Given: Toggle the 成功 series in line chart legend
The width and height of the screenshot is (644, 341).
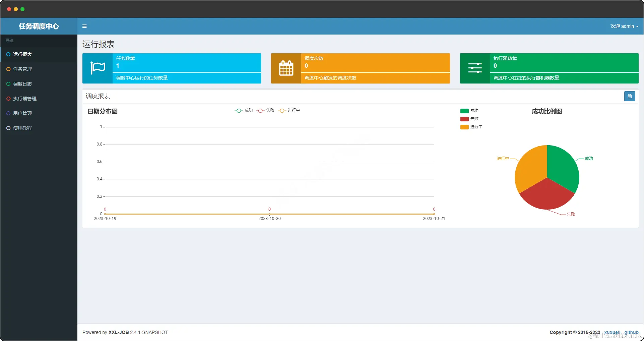Looking at the screenshot, I should (x=244, y=110).
